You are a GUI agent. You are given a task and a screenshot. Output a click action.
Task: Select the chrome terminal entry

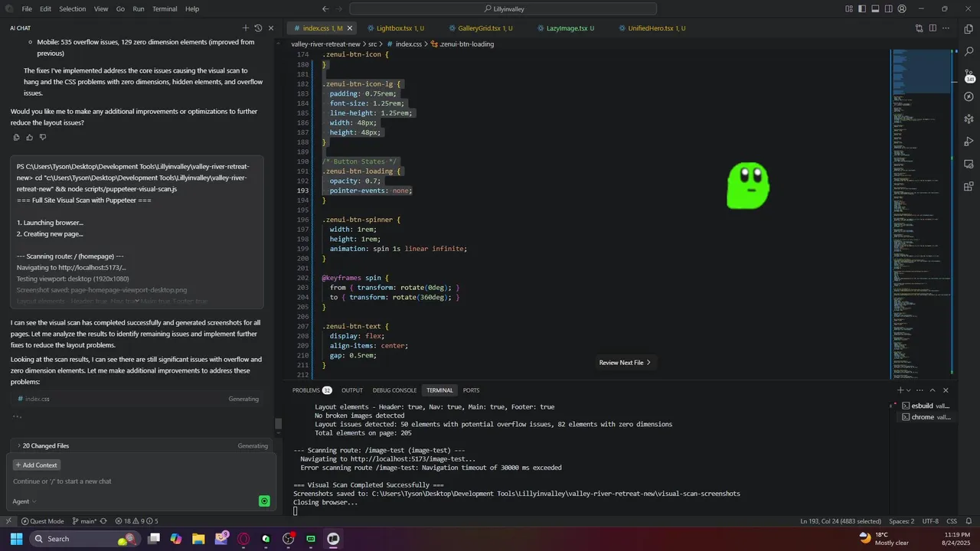pyautogui.click(x=926, y=417)
